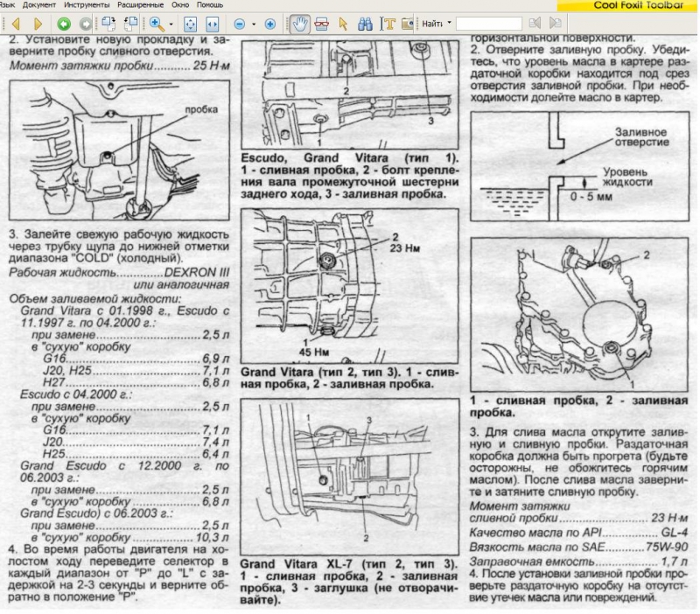Select the text selection tool
The height and width of the screenshot is (614, 700).
click(388, 24)
